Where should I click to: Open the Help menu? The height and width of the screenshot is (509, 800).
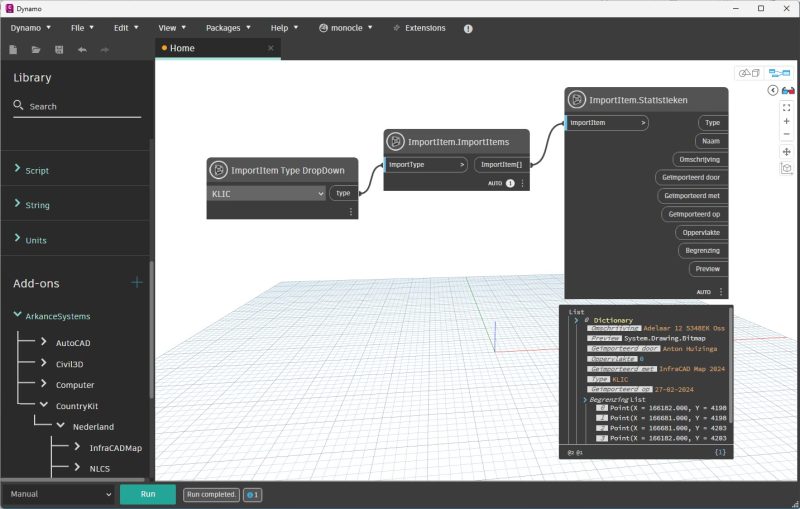tap(284, 28)
